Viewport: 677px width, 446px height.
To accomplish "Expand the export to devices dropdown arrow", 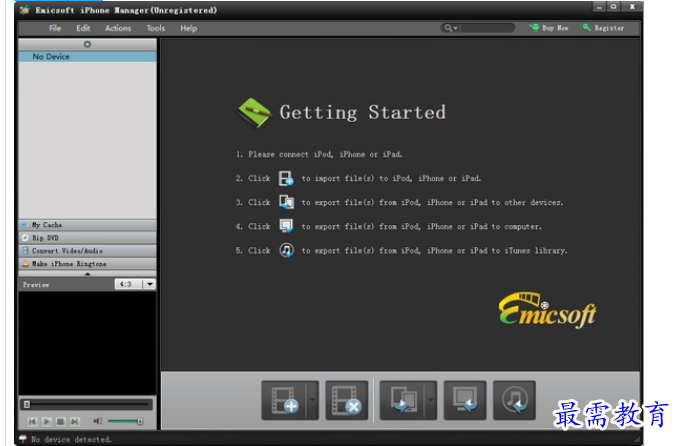I will point(430,400).
